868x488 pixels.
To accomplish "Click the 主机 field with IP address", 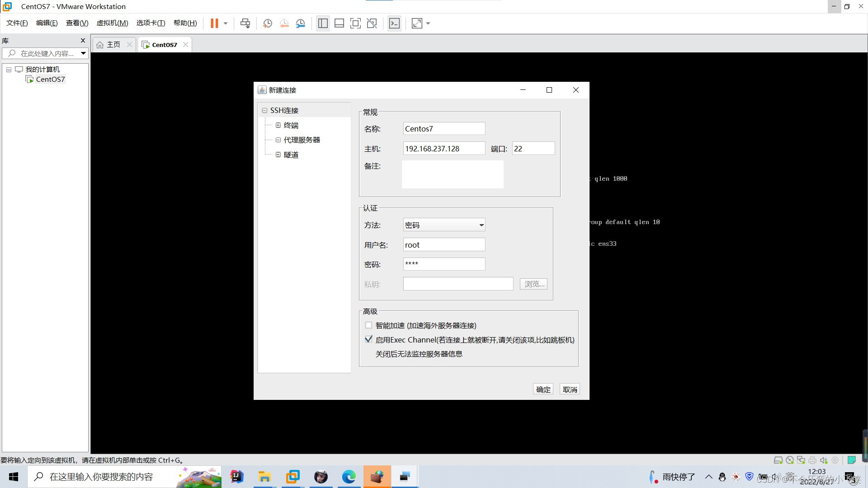I will click(444, 148).
